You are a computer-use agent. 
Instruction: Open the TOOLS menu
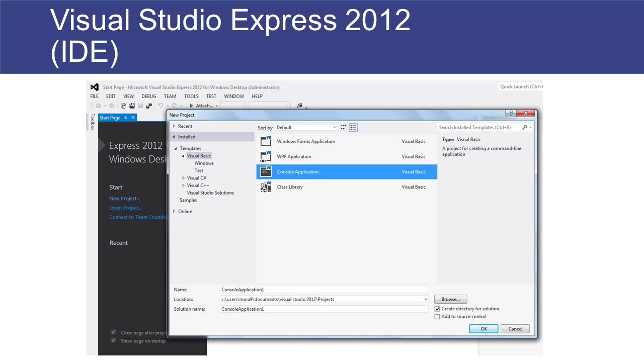click(191, 96)
